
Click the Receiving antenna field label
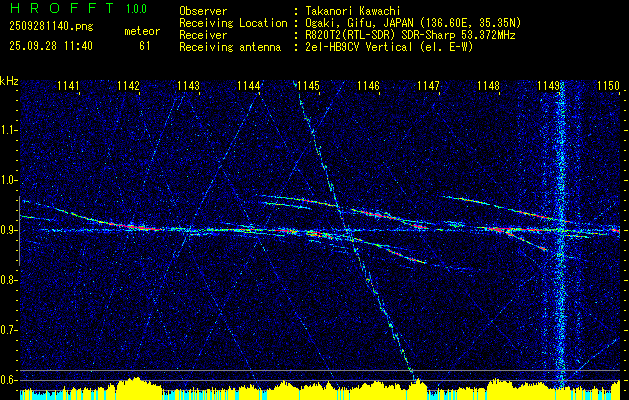point(230,47)
